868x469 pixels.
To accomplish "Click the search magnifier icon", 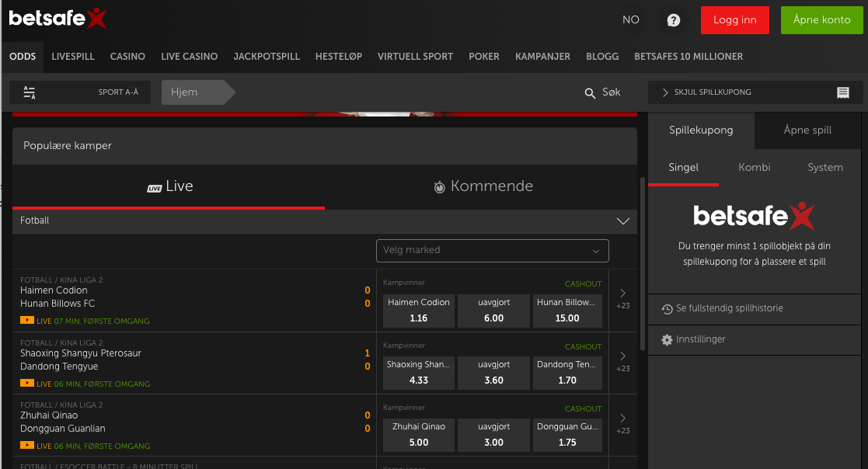I will (590, 93).
